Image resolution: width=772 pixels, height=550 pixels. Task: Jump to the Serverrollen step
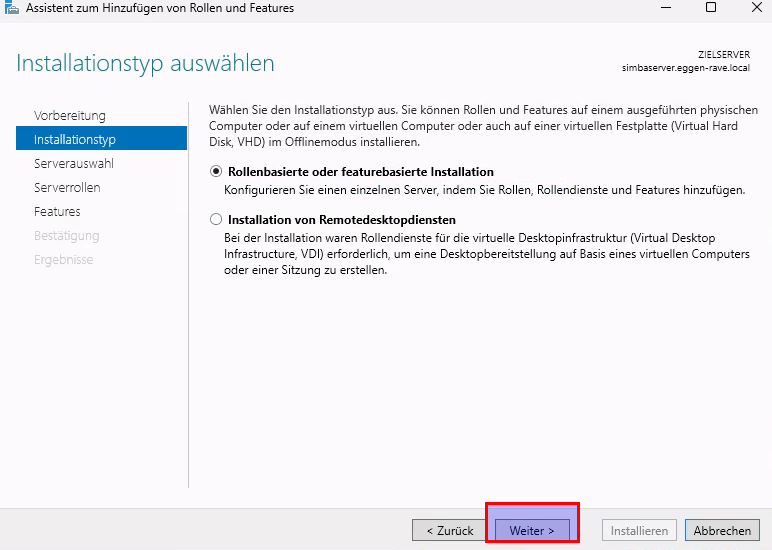[x=67, y=187]
